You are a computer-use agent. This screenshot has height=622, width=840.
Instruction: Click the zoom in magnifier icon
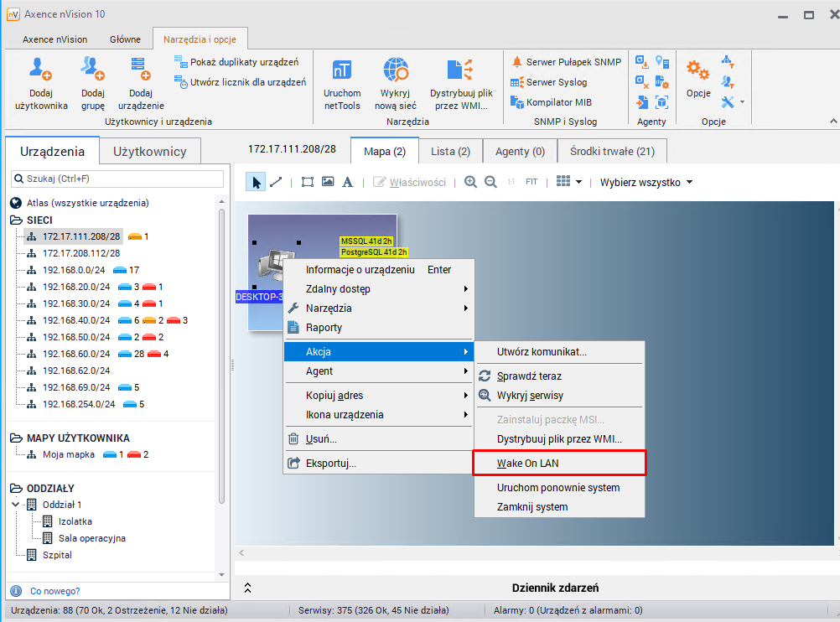tap(470, 182)
